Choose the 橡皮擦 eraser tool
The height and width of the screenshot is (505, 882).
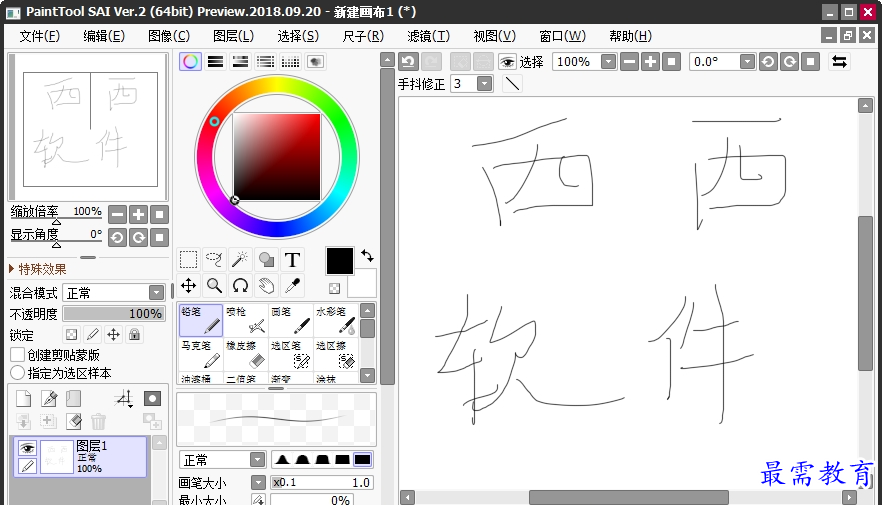coord(246,354)
